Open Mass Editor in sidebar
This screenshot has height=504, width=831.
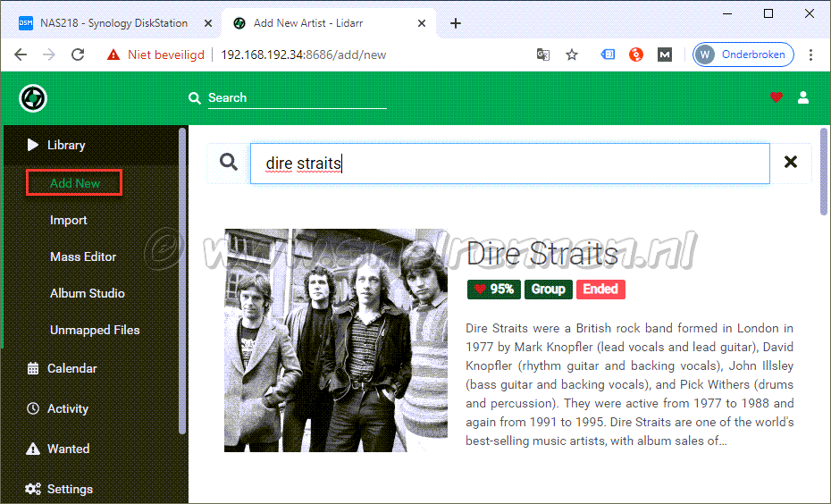click(83, 256)
